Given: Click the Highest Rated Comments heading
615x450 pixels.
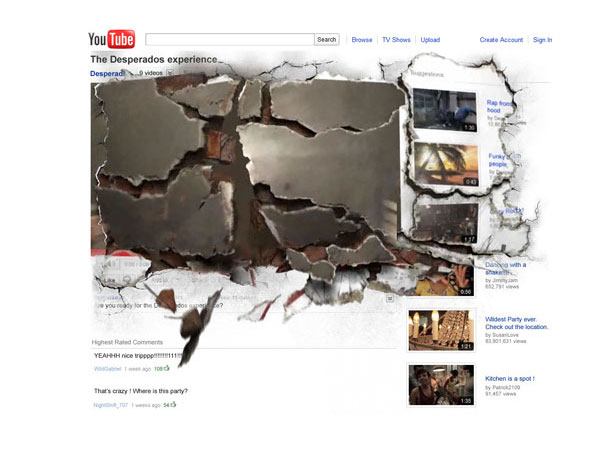Looking at the screenshot, I should click(x=127, y=342).
